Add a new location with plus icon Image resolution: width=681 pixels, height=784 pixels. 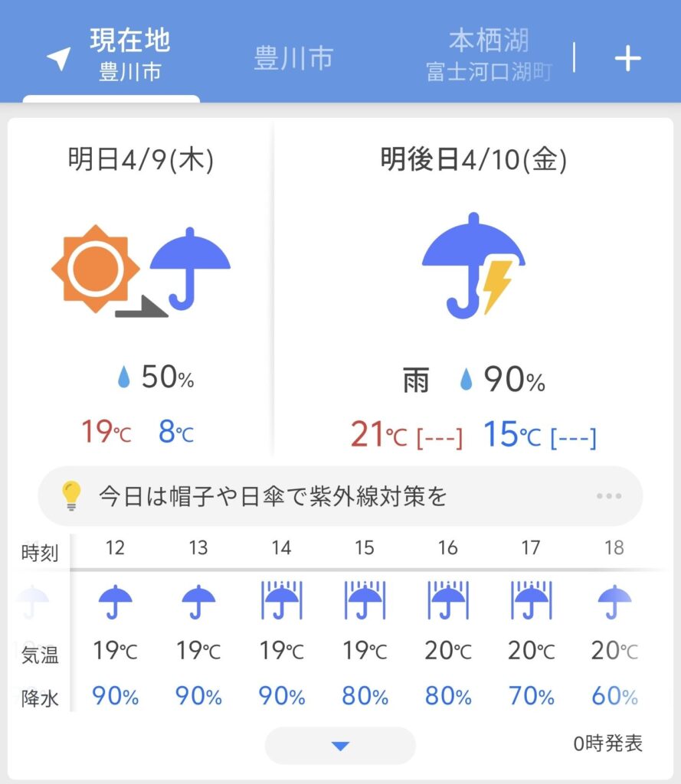point(627,58)
